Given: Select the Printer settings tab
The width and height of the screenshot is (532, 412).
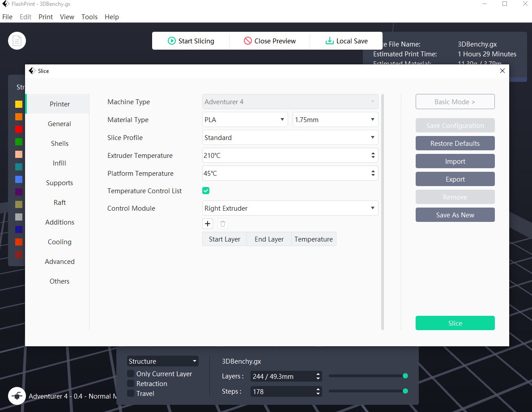Looking at the screenshot, I should (58, 104).
